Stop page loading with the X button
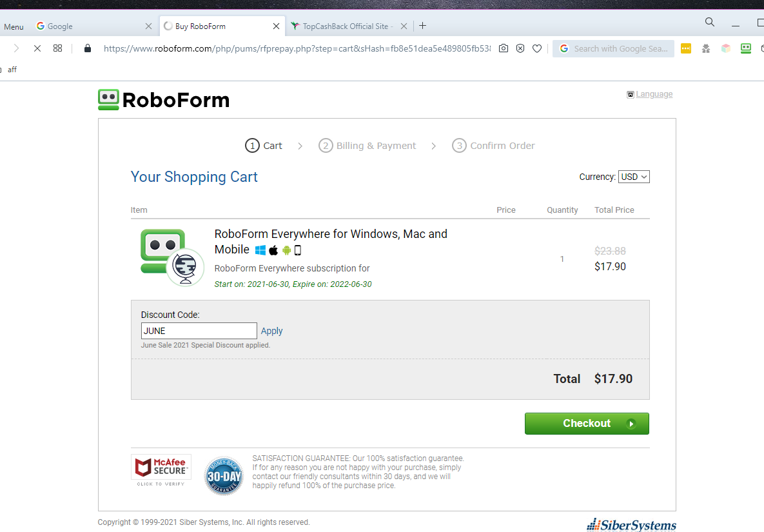 tap(37, 48)
